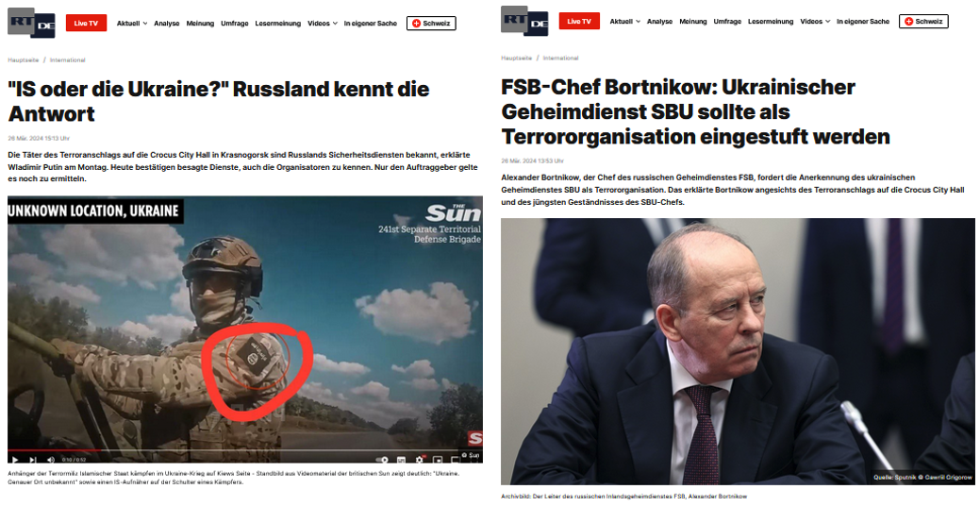980x506 pixels.
Task: Click the RT DE logo on right page
Action: click(x=524, y=21)
